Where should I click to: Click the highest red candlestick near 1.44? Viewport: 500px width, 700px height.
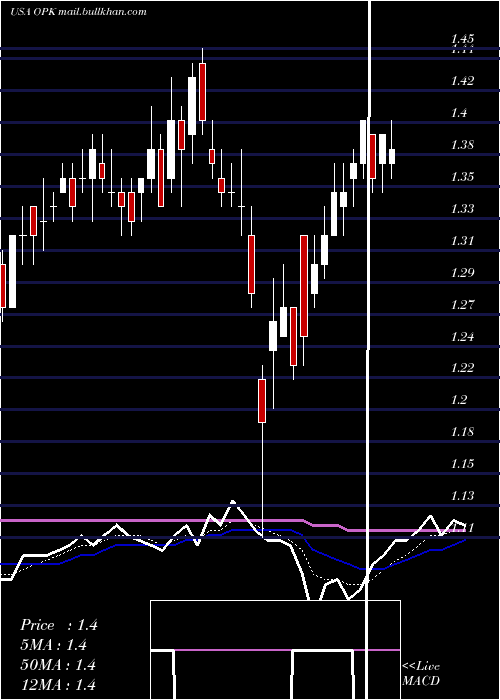[x=202, y=92]
